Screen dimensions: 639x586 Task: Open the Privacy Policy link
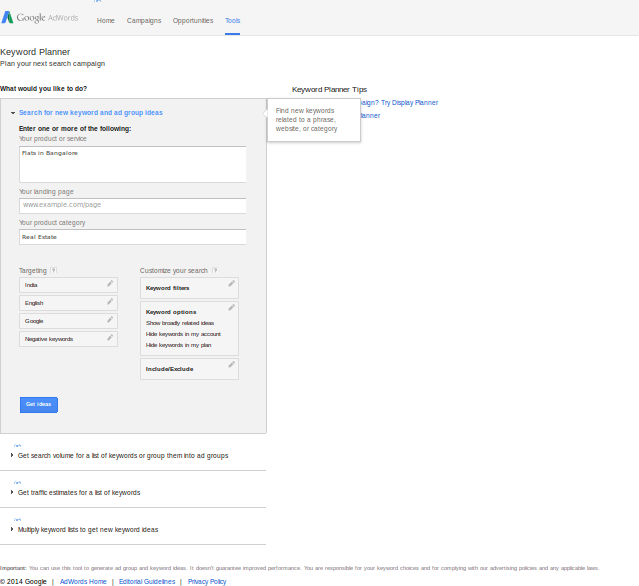tap(207, 582)
